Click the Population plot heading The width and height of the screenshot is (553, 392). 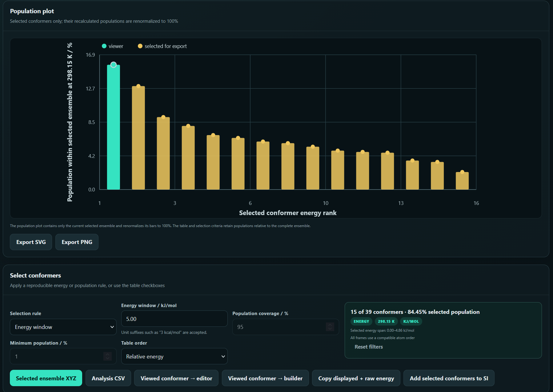pyautogui.click(x=32, y=11)
